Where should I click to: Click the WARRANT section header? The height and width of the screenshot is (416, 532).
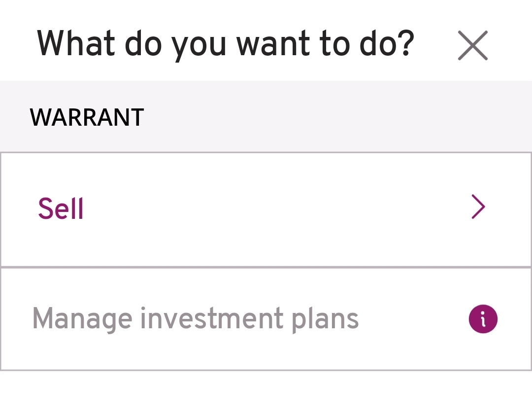coord(87,117)
